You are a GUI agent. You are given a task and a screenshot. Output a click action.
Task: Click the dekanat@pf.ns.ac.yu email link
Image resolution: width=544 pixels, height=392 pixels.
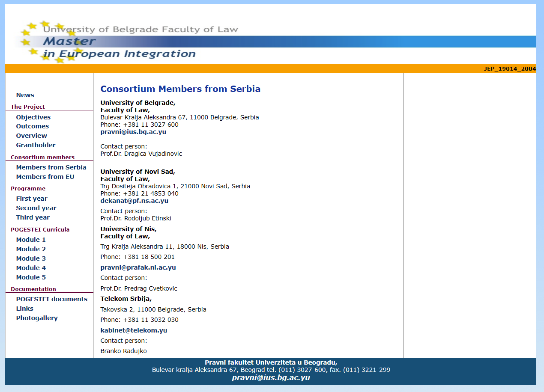pos(134,201)
